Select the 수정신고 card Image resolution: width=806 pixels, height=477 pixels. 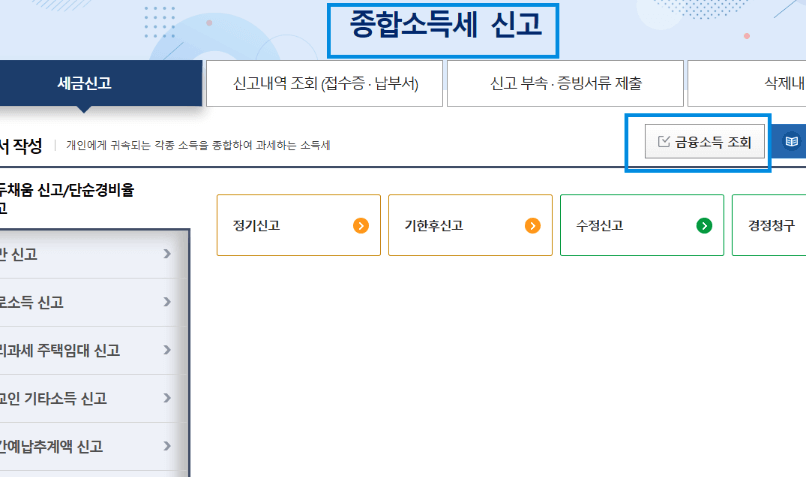click(x=642, y=225)
